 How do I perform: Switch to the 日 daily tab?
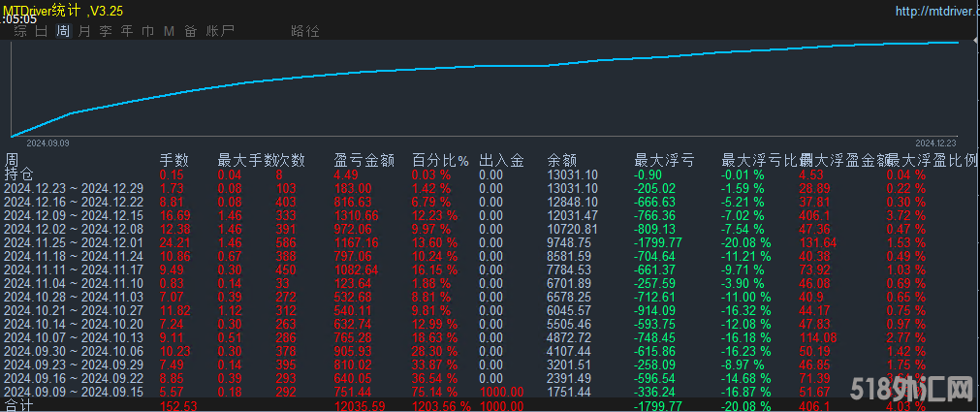(x=42, y=31)
